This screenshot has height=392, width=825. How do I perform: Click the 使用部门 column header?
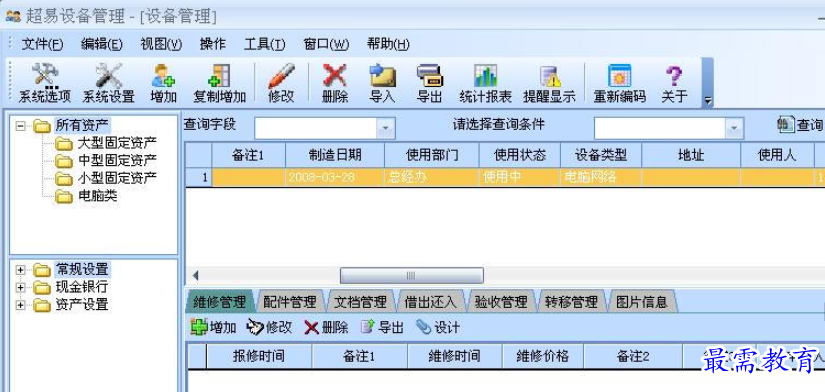[432, 155]
